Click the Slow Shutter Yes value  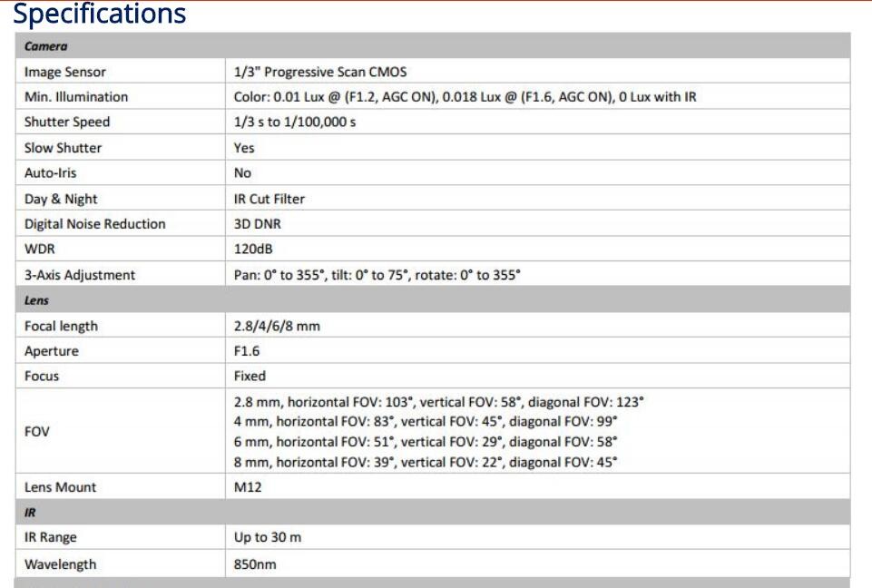(x=244, y=148)
